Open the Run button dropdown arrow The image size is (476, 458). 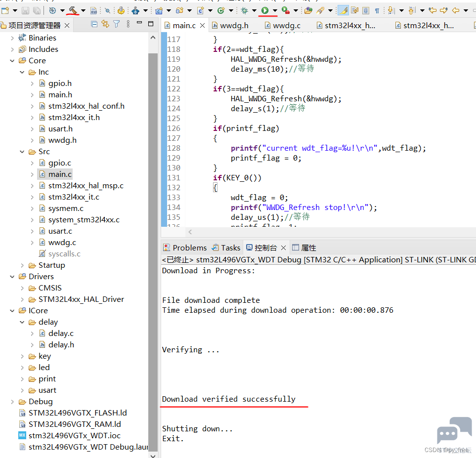275,11
